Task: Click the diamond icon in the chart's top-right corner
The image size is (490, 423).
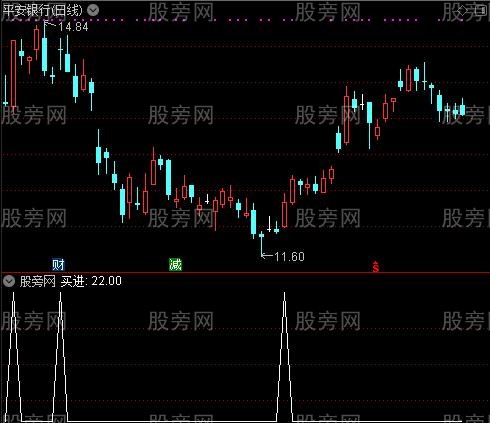Action: (463, 10)
